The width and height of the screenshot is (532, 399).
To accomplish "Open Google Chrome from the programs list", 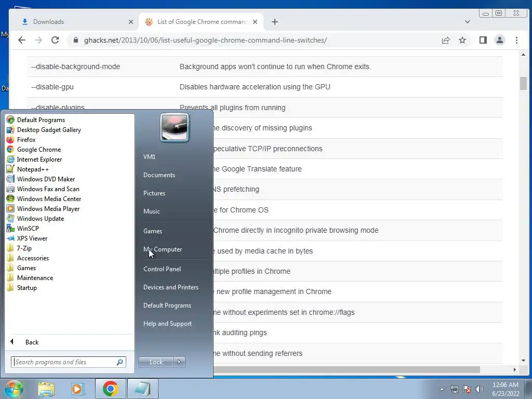I will [x=34, y=149].
